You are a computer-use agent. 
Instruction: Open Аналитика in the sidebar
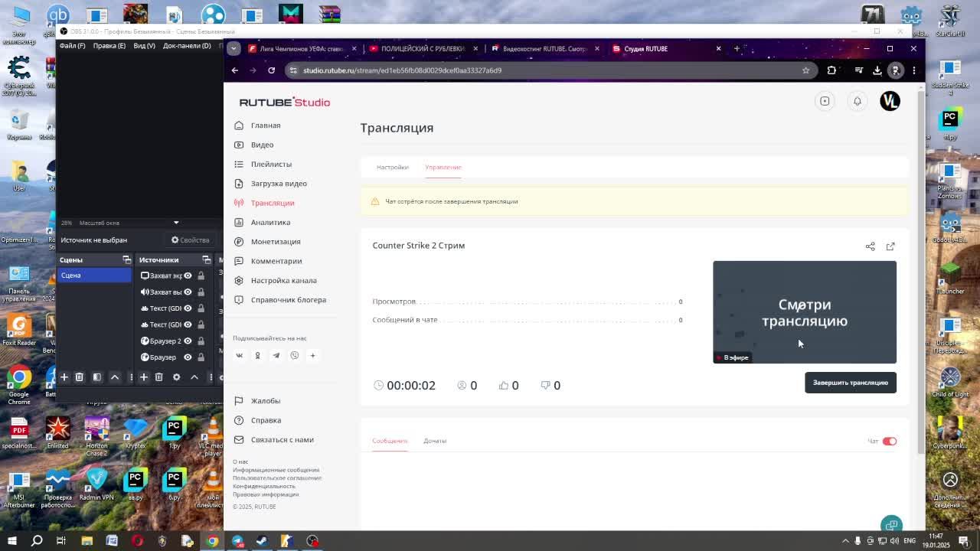pyautogui.click(x=270, y=223)
